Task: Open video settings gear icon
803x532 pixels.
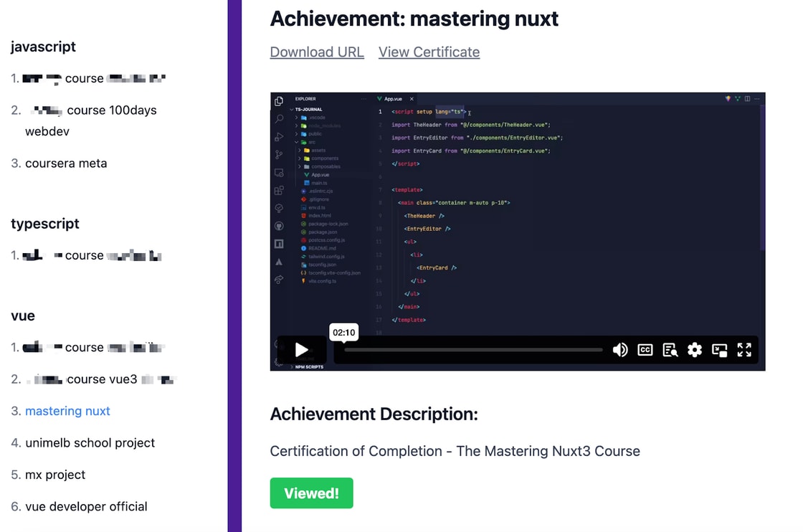Action: [695, 350]
